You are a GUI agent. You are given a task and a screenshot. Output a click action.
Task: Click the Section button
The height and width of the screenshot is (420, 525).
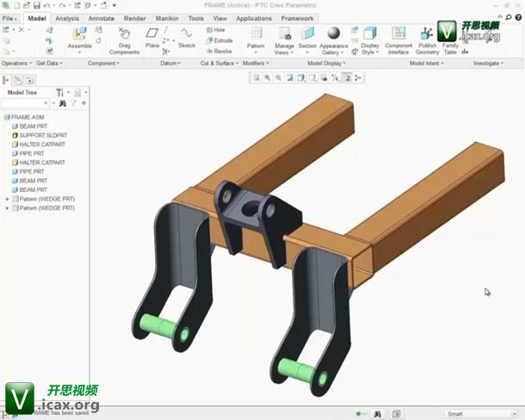(x=307, y=40)
